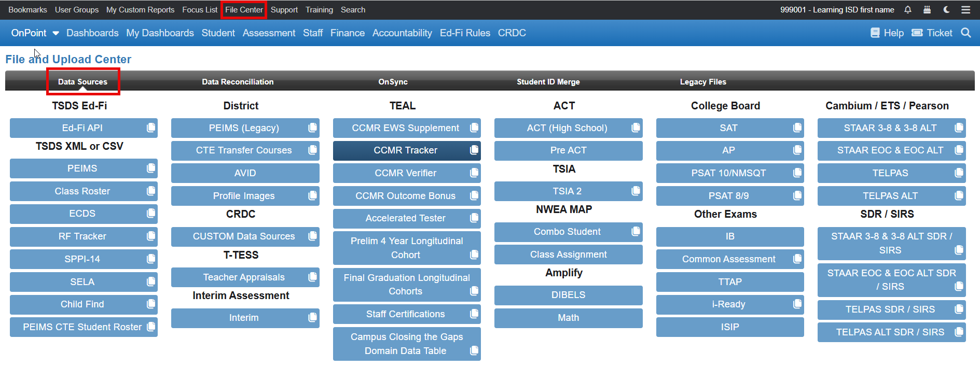Click the copy icon on Class Roster

pyautogui.click(x=151, y=191)
